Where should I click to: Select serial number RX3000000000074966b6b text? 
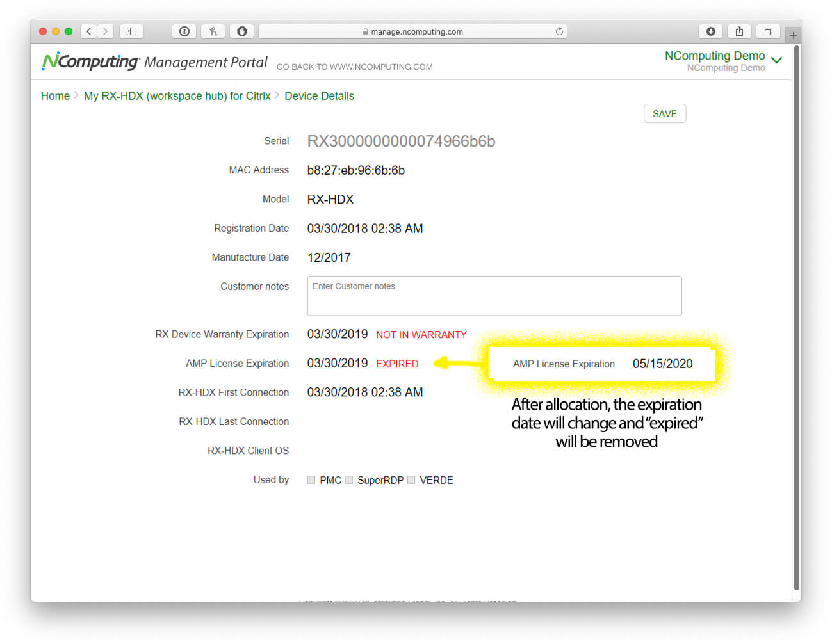tap(401, 141)
